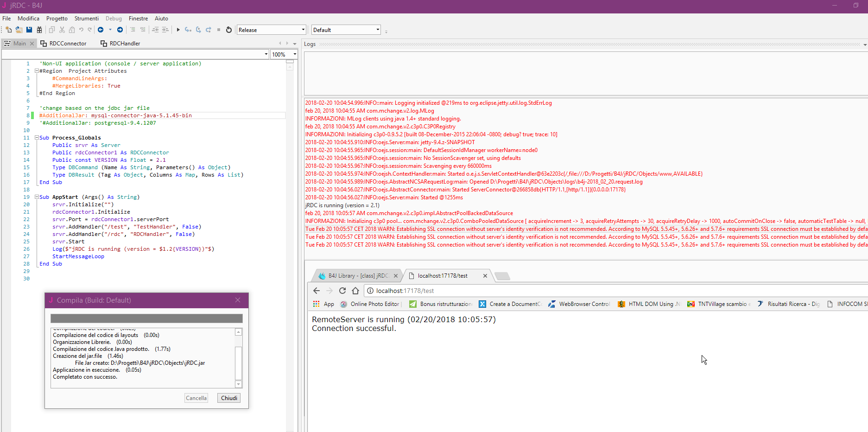The image size is (868, 432).
Task: Click the Compila log scroll-up arrow
Action: pos(239,332)
